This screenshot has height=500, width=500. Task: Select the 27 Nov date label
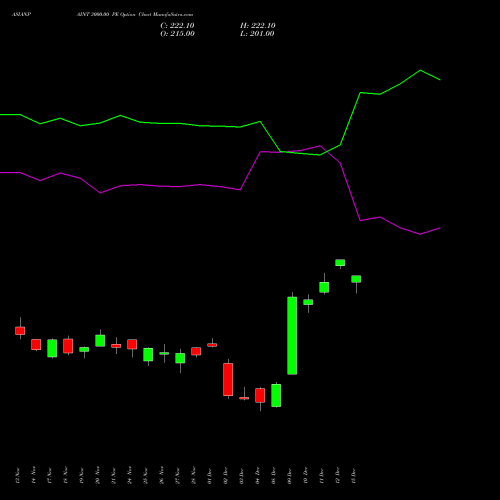(x=178, y=475)
